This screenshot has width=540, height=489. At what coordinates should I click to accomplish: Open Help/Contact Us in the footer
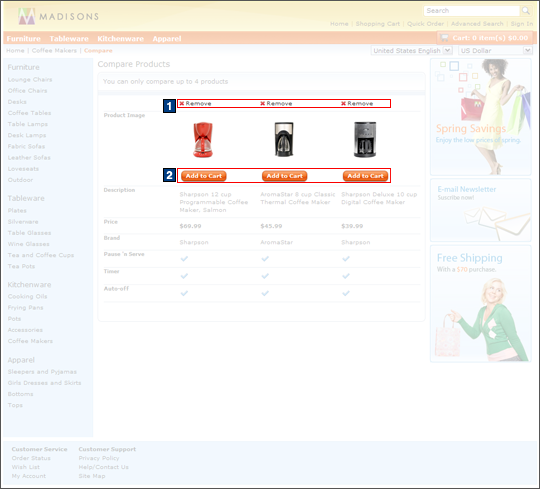pos(104,467)
